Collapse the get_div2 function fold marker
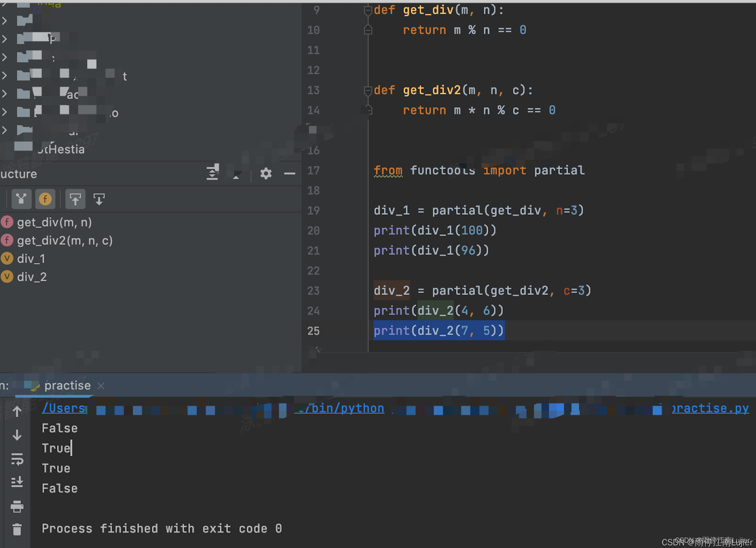The width and height of the screenshot is (756, 548). click(368, 91)
